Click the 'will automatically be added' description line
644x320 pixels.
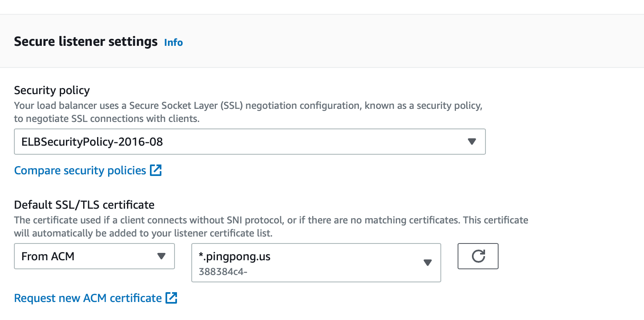(x=143, y=233)
